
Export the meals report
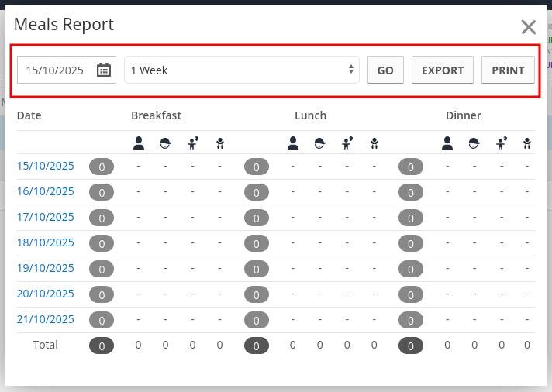tap(443, 70)
